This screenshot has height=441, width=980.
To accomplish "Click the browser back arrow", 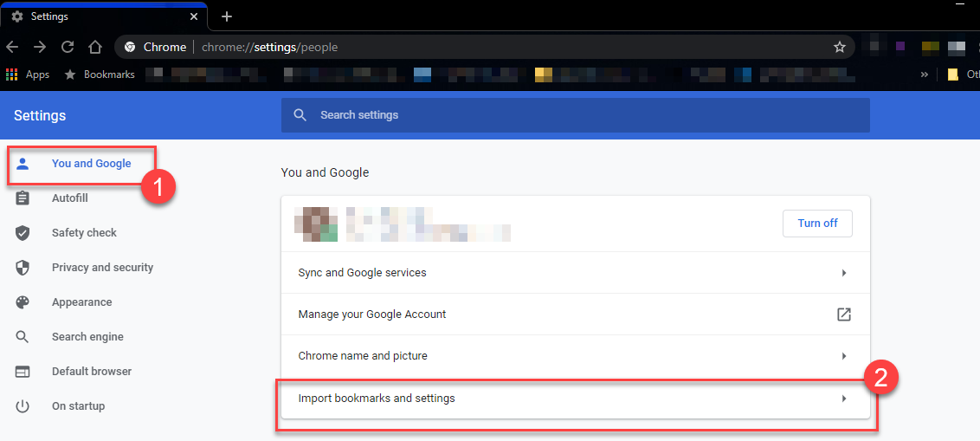I will pyautogui.click(x=12, y=47).
